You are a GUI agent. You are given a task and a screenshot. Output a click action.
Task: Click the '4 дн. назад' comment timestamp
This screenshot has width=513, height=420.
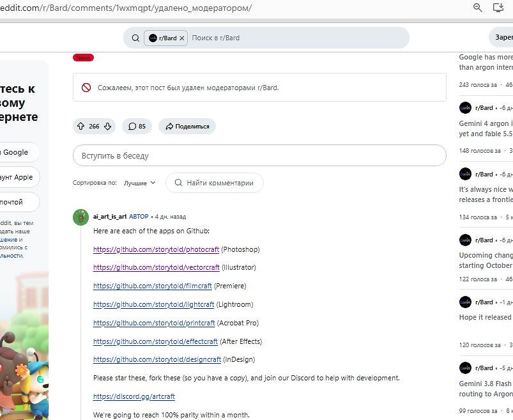pos(171,217)
